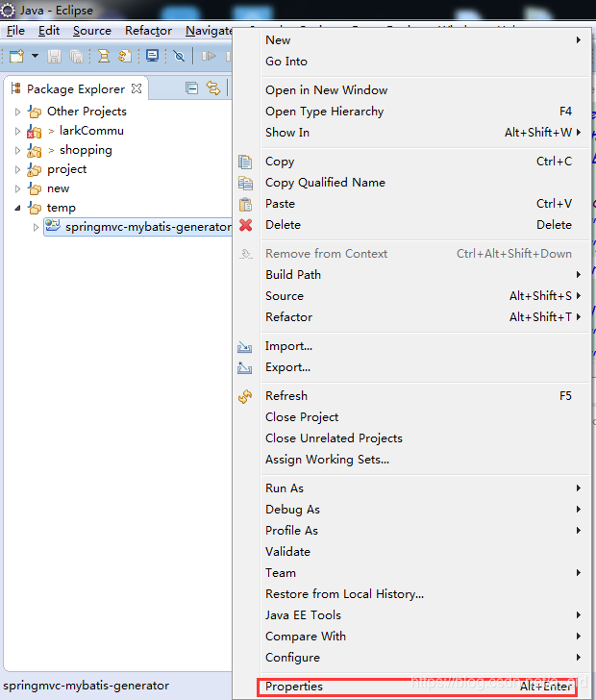Image resolution: width=596 pixels, height=700 pixels.
Task: Choose Export... from context menu
Action: click(425, 367)
